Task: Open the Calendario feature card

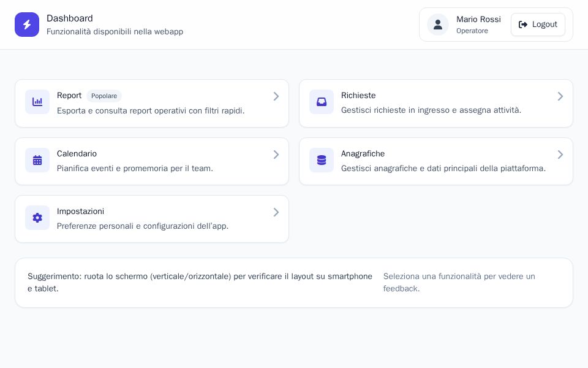Action: 152,161
